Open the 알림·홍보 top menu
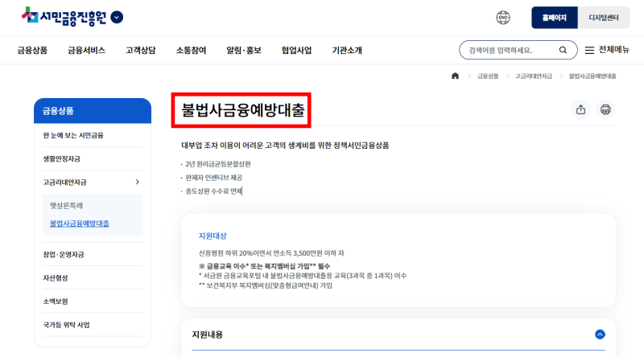 244,50
